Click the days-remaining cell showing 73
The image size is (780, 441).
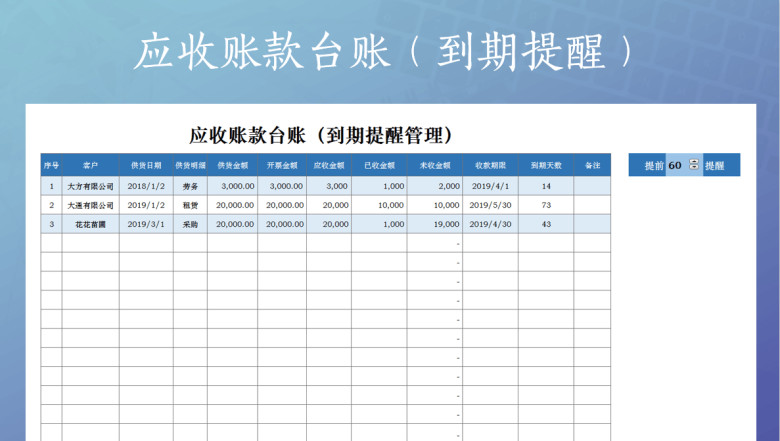(546, 205)
